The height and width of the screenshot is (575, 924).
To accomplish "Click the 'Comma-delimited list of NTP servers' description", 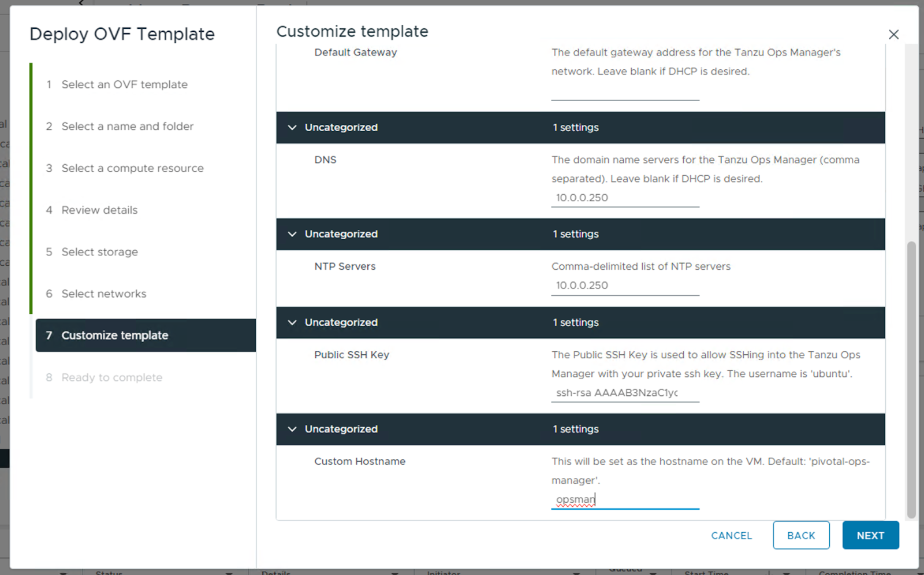I will pyautogui.click(x=641, y=266).
